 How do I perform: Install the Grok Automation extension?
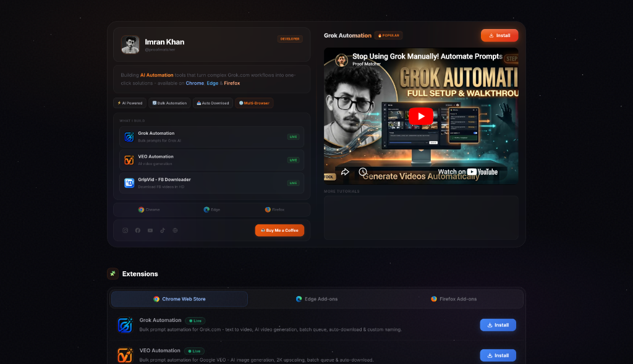point(498,325)
